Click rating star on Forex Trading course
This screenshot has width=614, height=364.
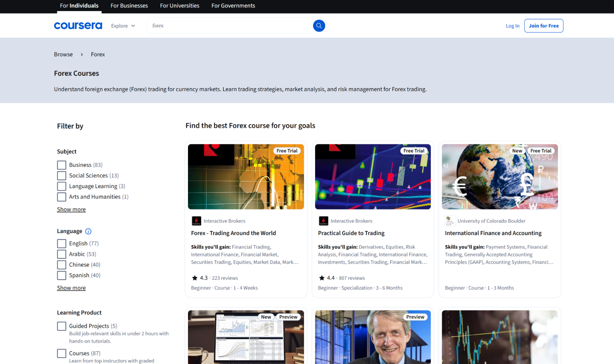coord(195,278)
